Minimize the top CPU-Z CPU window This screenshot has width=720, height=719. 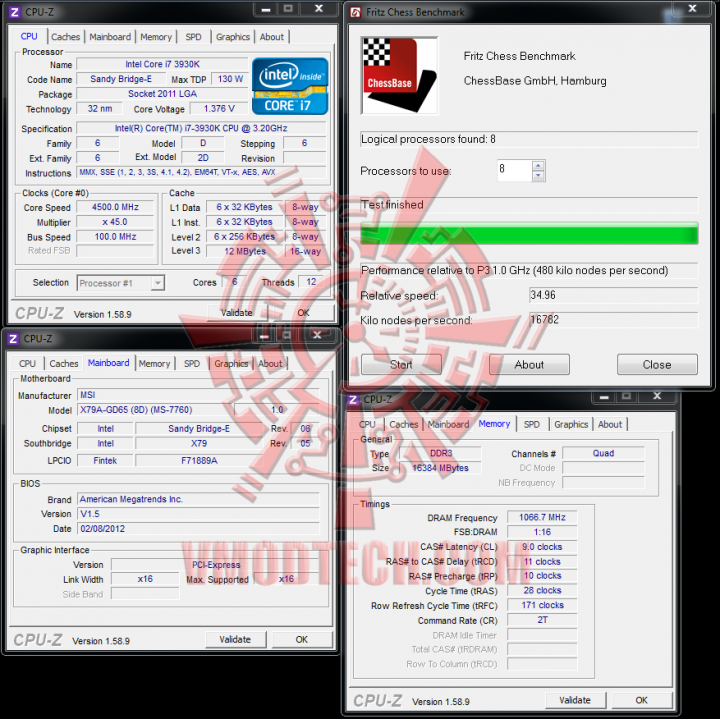point(266,9)
